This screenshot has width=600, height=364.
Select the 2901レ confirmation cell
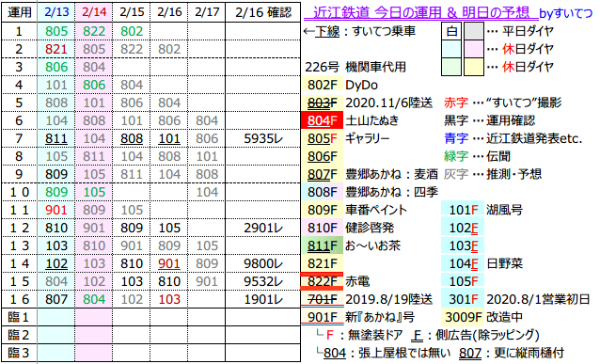tap(263, 228)
